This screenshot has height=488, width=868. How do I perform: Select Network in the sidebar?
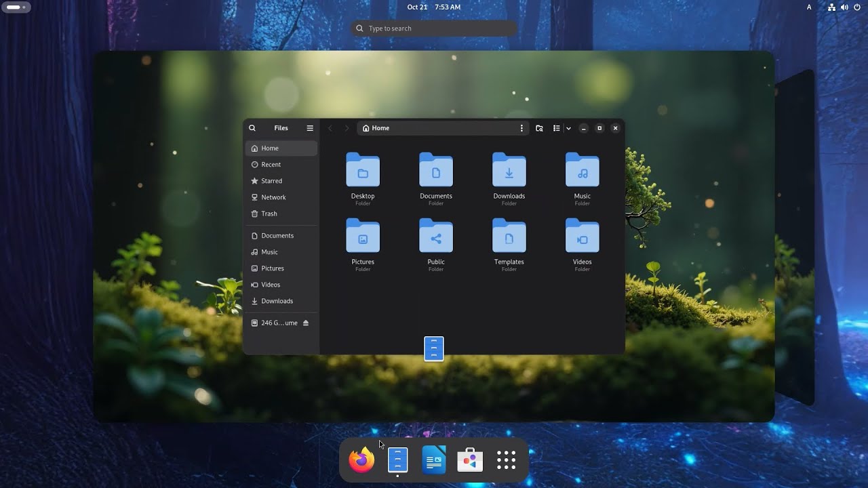click(x=281, y=197)
